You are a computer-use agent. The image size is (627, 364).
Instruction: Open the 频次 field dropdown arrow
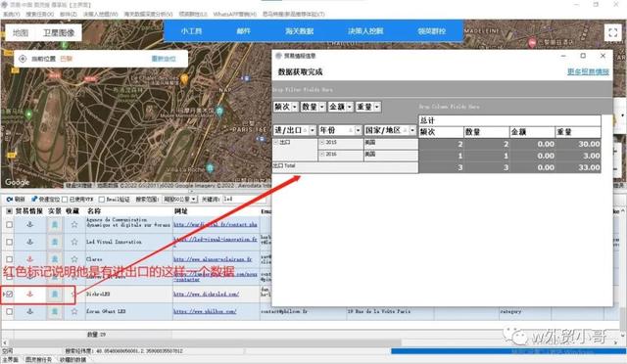point(295,107)
